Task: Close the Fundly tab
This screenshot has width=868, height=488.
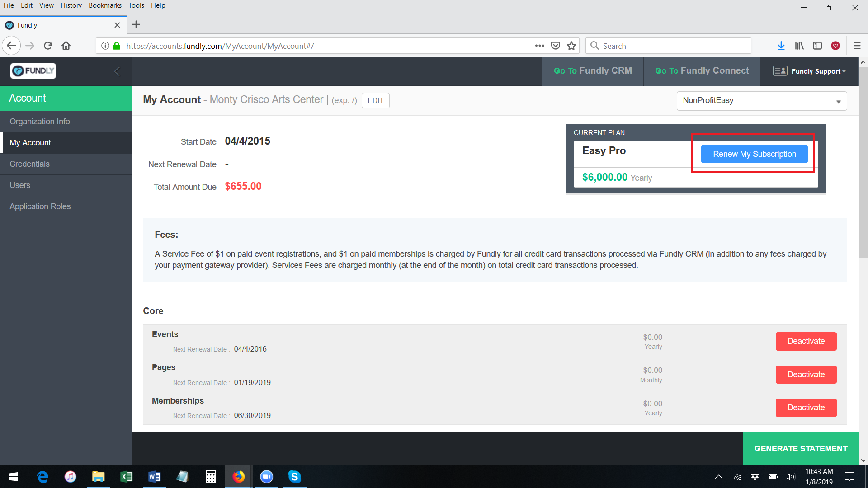Action: tap(117, 25)
